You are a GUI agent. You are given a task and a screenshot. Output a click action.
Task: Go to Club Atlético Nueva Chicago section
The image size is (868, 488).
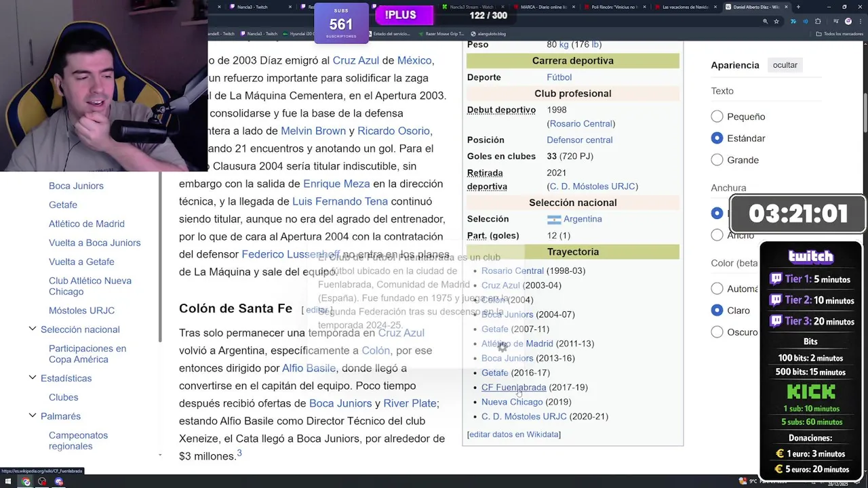click(x=90, y=286)
